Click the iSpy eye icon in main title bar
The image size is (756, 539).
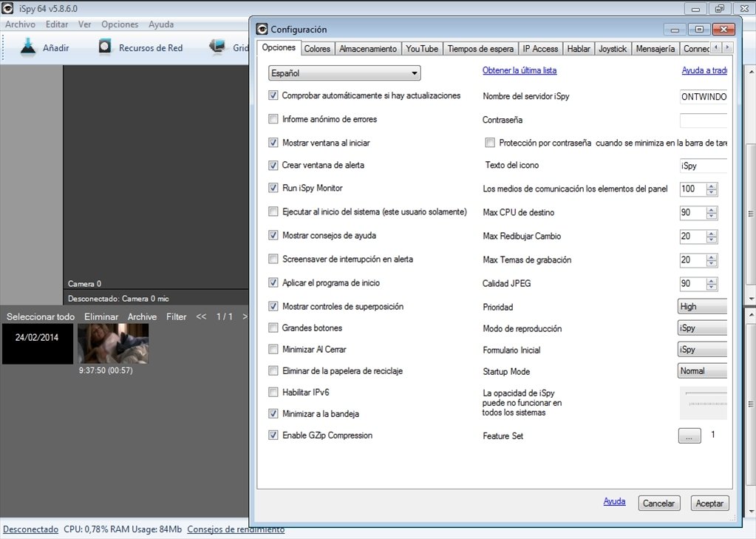tap(7, 8)
